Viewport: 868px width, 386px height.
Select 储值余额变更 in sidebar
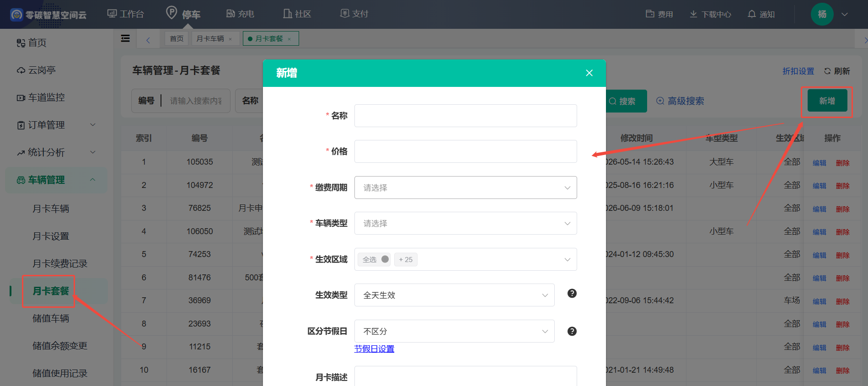(x=60, y=346)
